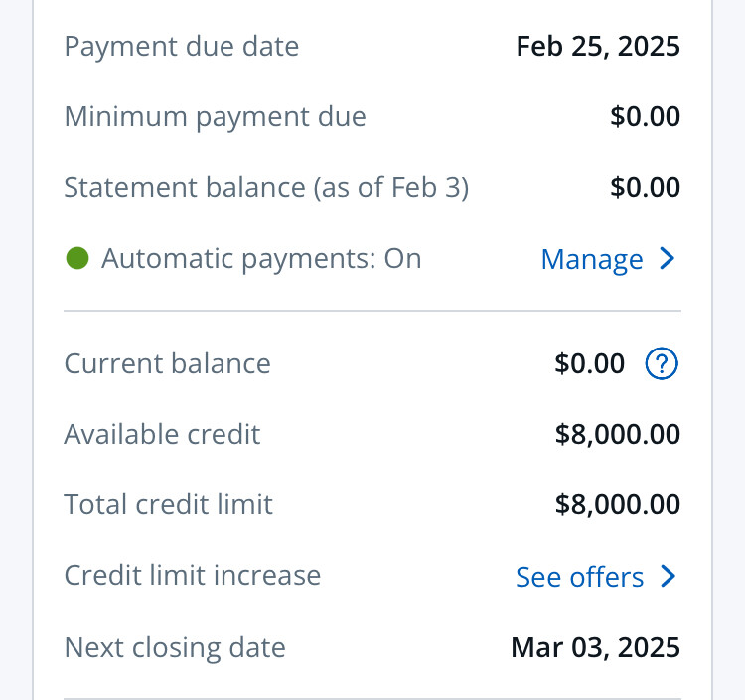Click the Total credit limit label

[168, 504]
